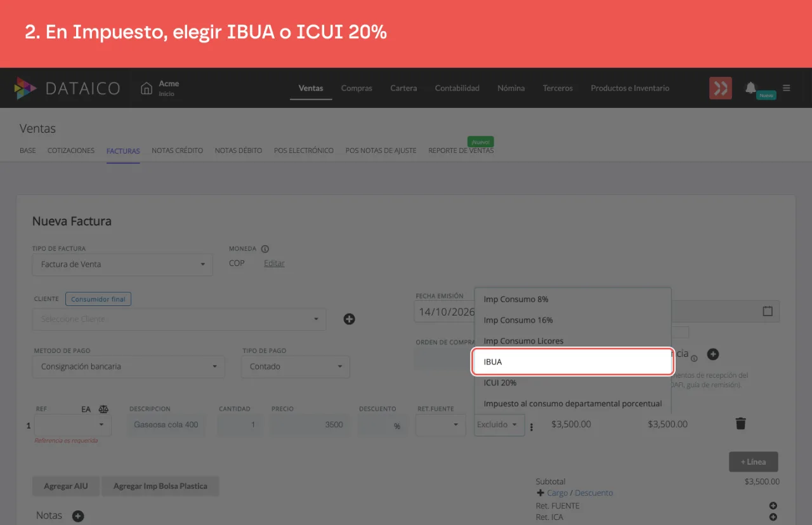Image resolution: width=812 pixels, height=525 pixels.
Task: Click the Cantidad input field
Action: [x=240, y=425]
